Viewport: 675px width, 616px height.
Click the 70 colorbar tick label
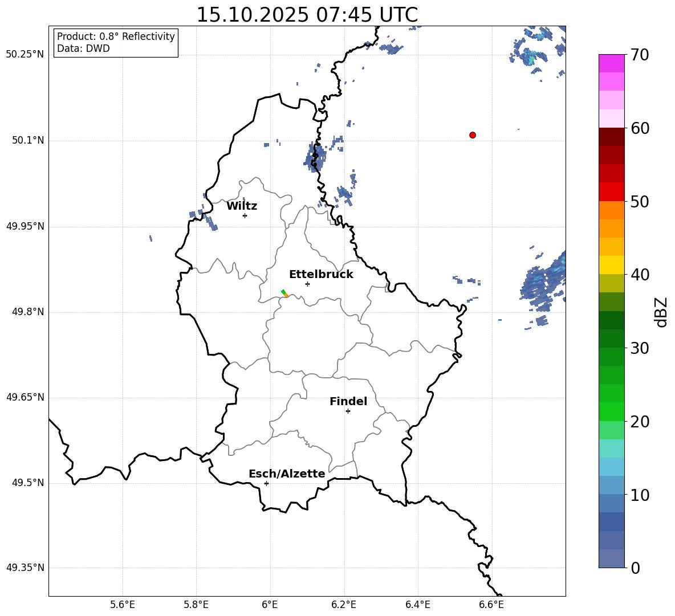pyautogui.click(x=640, y=55)
